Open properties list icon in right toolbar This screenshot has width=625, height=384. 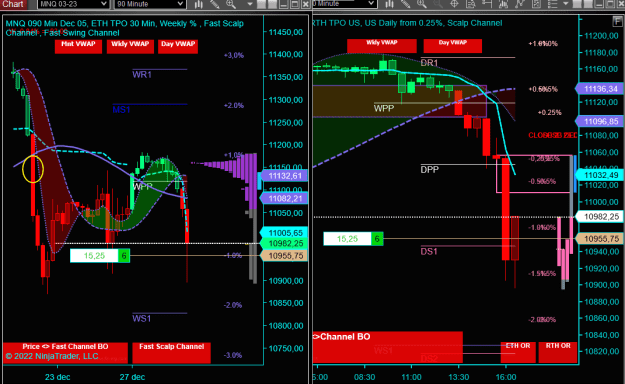point(552,4)
